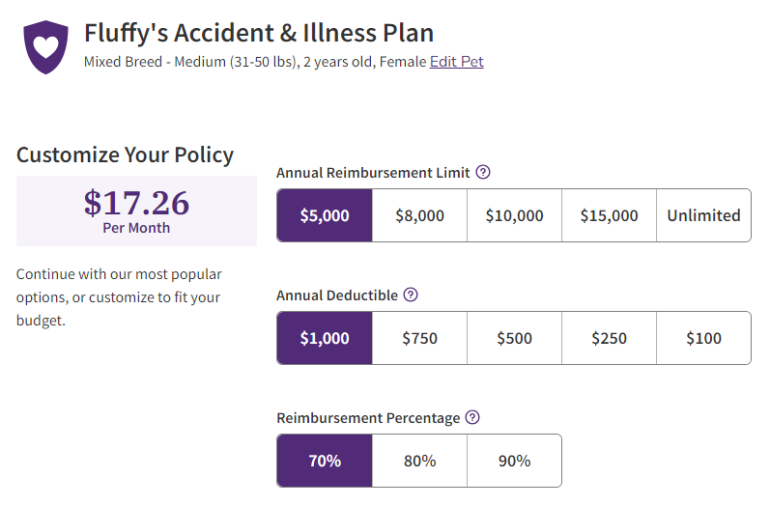
Task: Choose $10,000 annual reimbursement limit
Action: [514, 215]
